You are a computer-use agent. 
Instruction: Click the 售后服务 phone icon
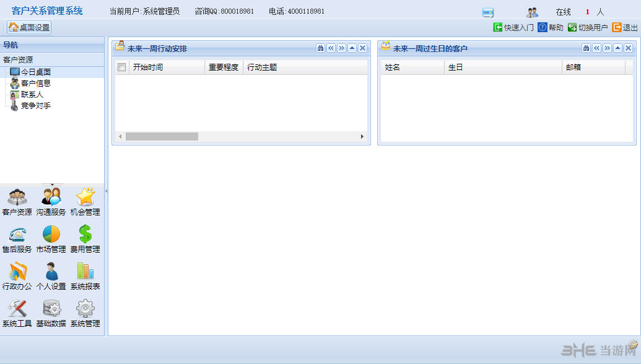coord(17,238)
